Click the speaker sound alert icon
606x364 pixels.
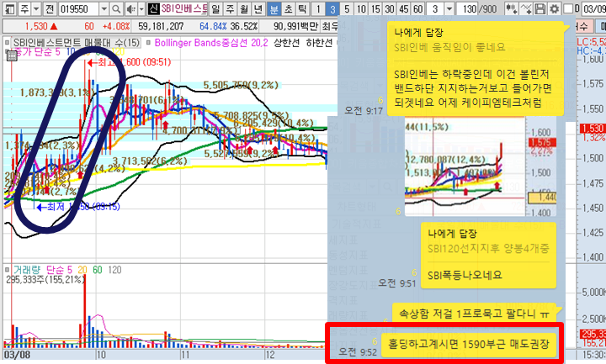click(130, 8)
